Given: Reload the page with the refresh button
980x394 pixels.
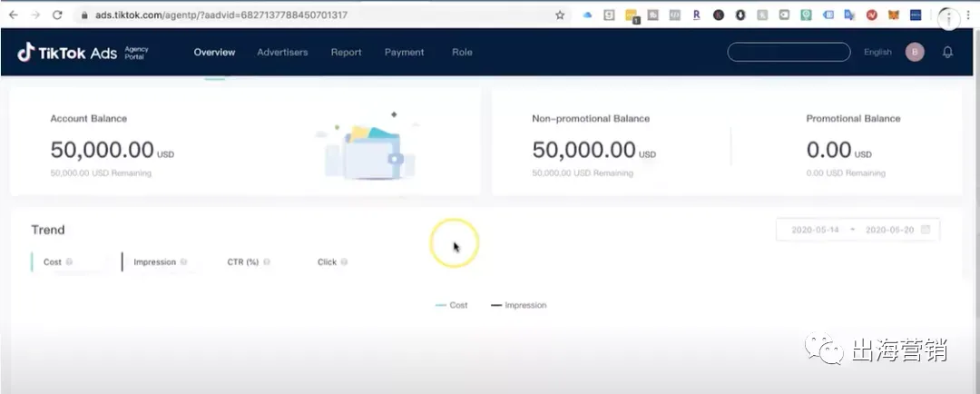Looking at the screenshot, I should [x=57, y=15].
